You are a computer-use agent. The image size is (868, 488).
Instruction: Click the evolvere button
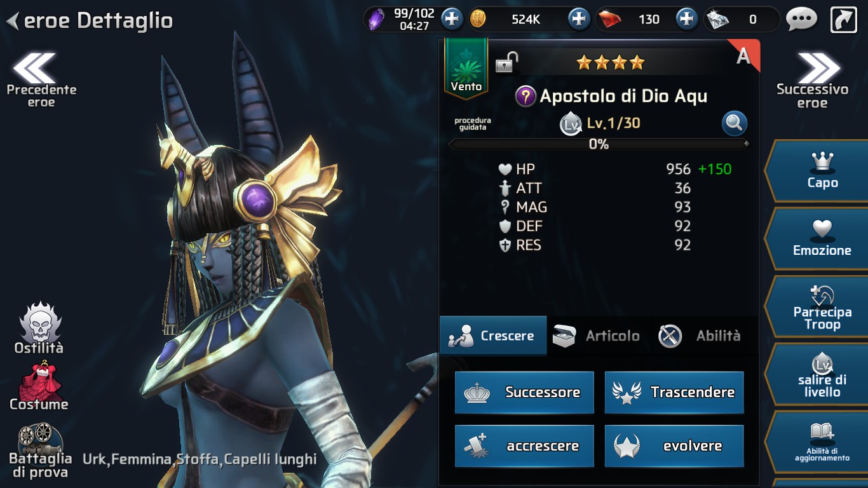[x=674, y=446]
